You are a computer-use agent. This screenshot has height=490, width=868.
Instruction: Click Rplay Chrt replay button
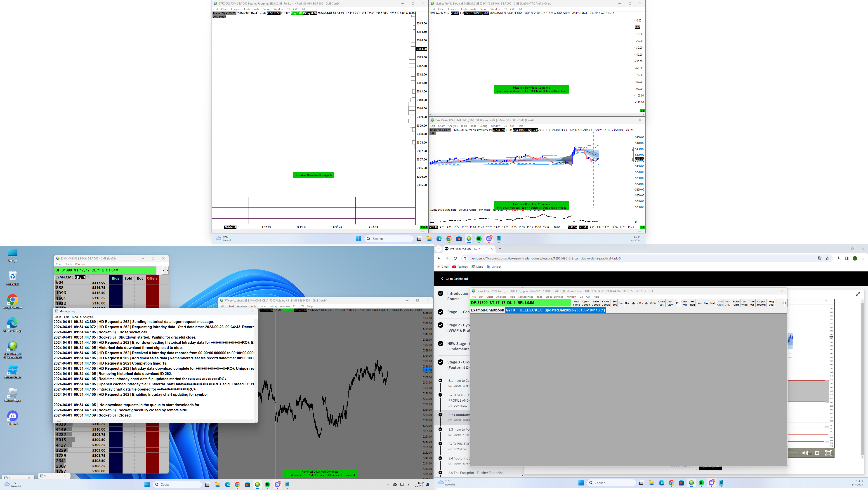pos(736,303)
